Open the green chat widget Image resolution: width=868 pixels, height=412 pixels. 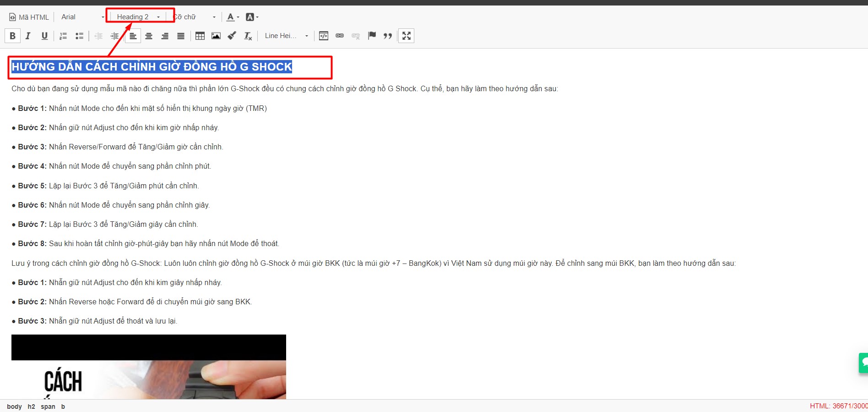click(x=863, y=363)
